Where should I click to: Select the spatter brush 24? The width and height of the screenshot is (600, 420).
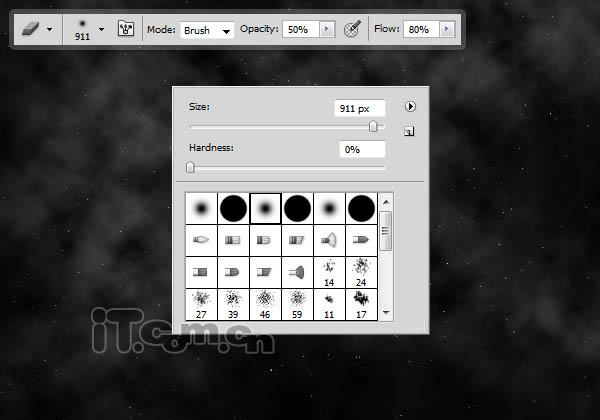tap(361, 272)
